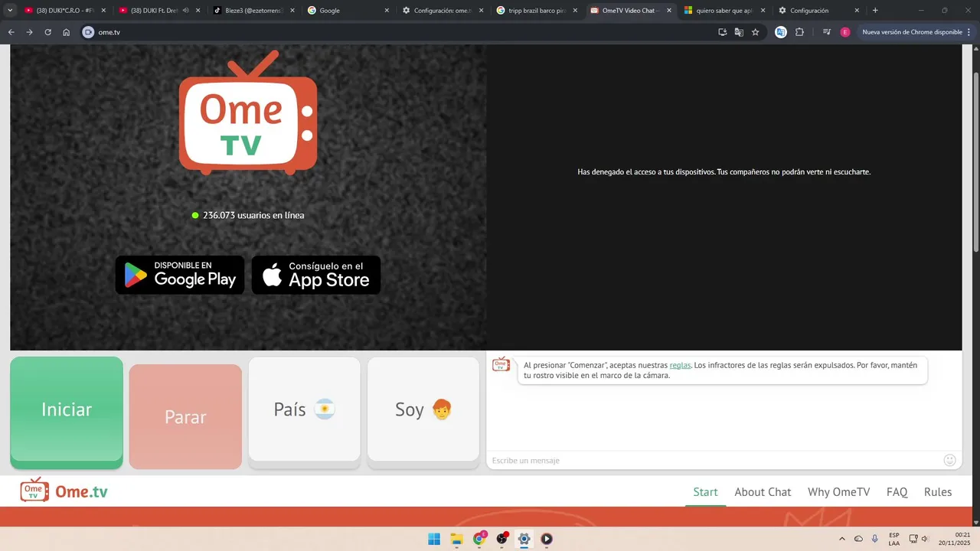Switch to the tripp brazil barco tab
The width and height of the screenshot is (980, 551).
coord(536,11)
